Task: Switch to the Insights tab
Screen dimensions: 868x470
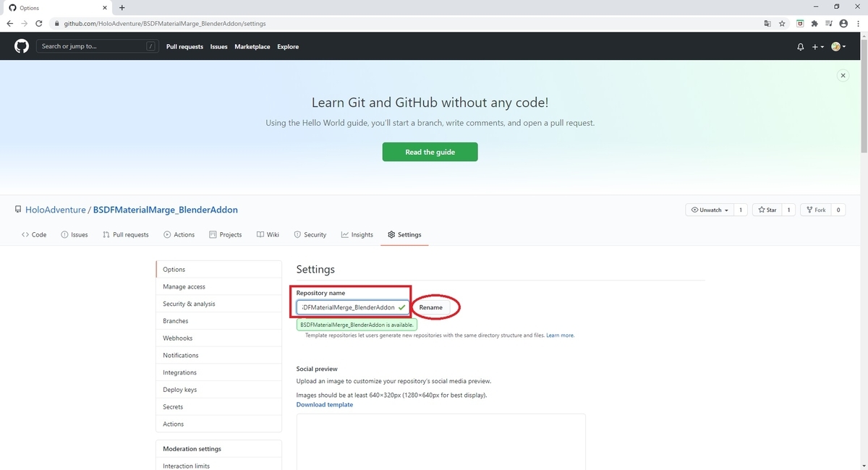Action: 357,234
